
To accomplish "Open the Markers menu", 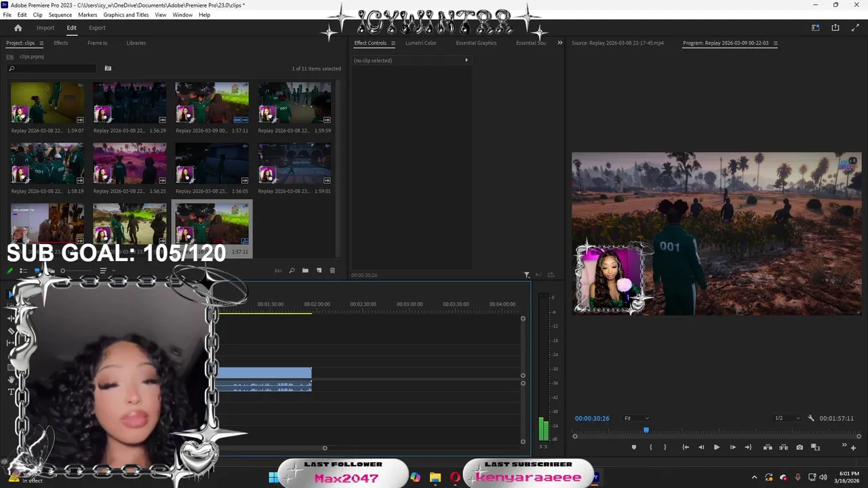I will coord(87,15).
